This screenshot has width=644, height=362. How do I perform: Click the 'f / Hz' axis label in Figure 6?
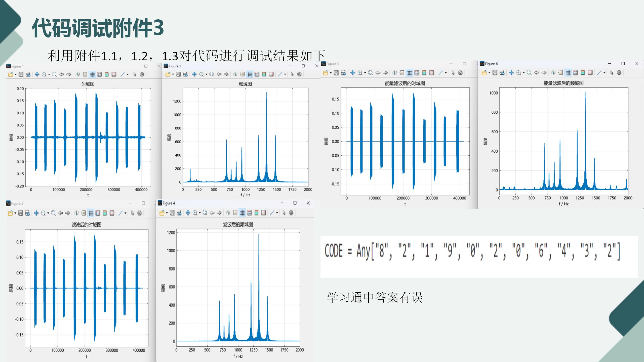click(564, 204)
